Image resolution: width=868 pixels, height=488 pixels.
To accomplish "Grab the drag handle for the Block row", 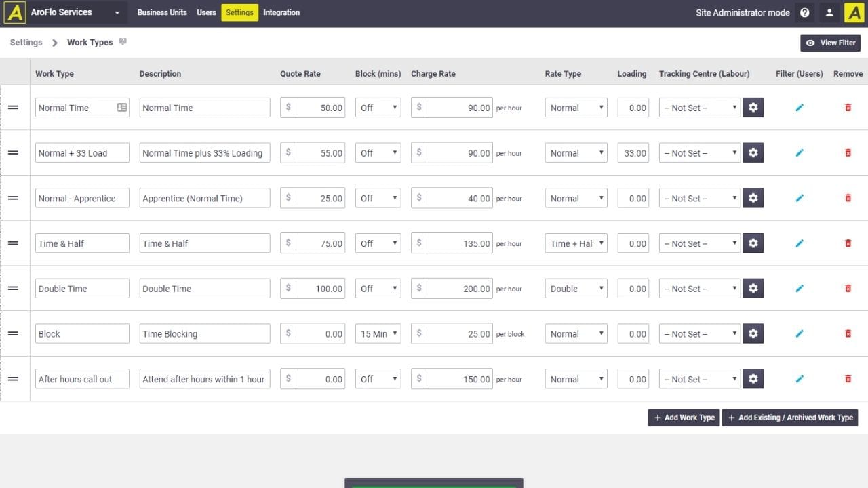I will 13,334.
